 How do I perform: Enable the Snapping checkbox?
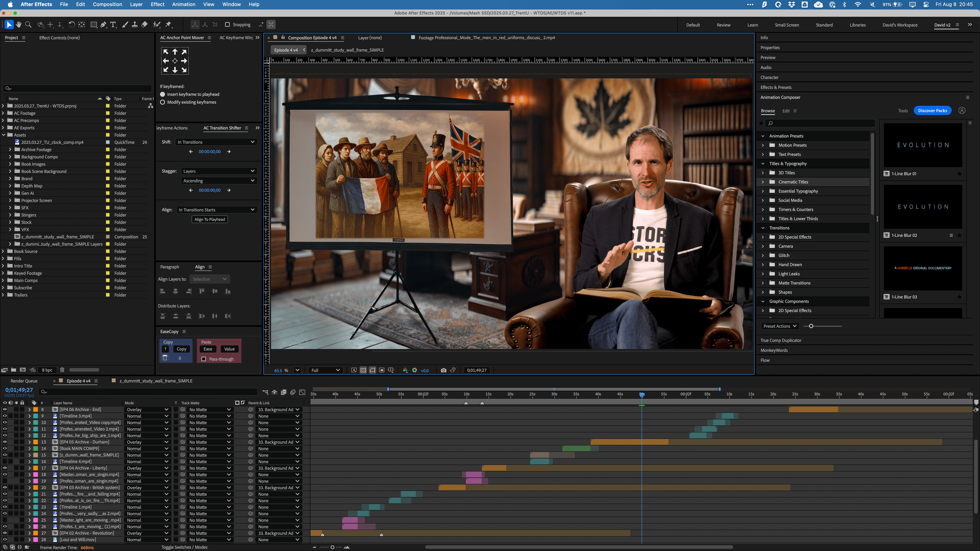pos(227,24)
